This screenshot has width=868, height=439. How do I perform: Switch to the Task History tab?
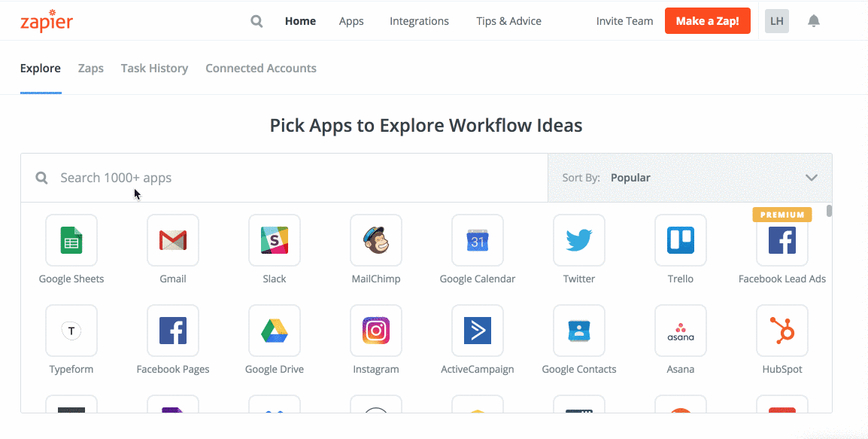(x=154, y=69)
